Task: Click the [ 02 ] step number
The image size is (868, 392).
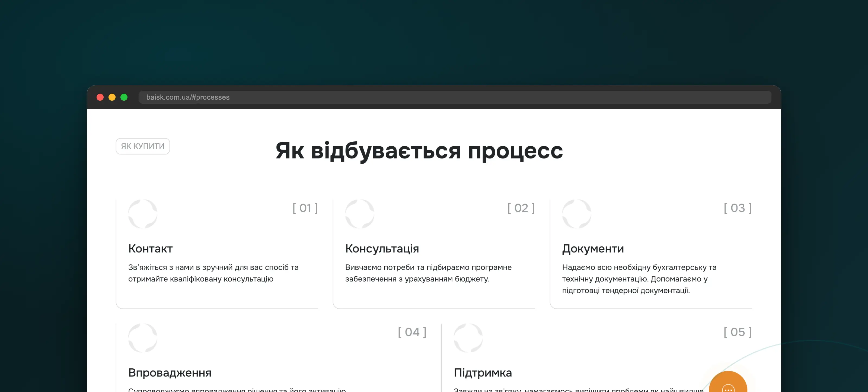Action: click(521, 208)
